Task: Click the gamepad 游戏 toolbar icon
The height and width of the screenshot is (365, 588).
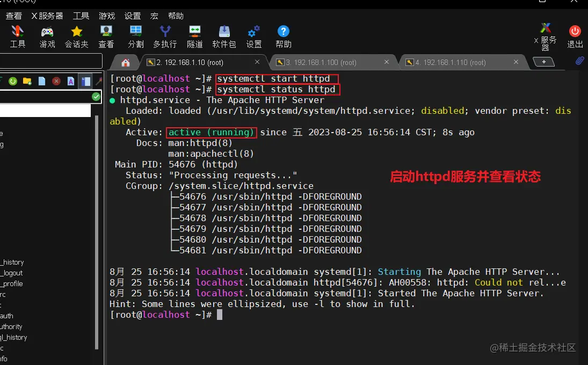Action: click(x=47, y=36)
